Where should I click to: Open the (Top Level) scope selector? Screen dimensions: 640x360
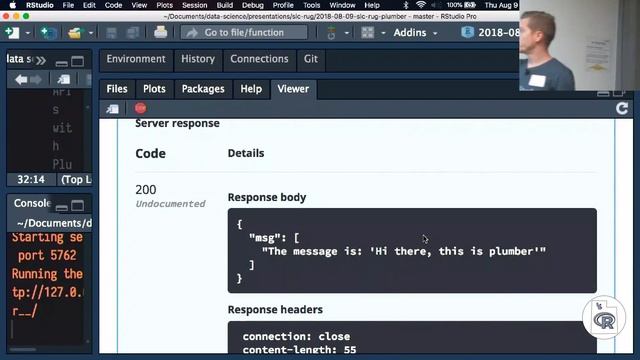pyautogui.click(x=76, y=180)
